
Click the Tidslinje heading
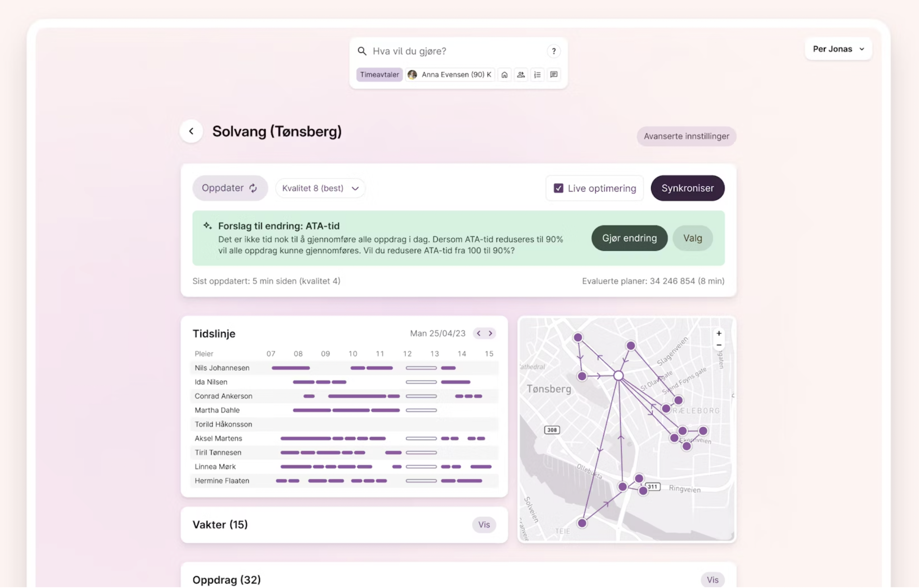[214, 334]
